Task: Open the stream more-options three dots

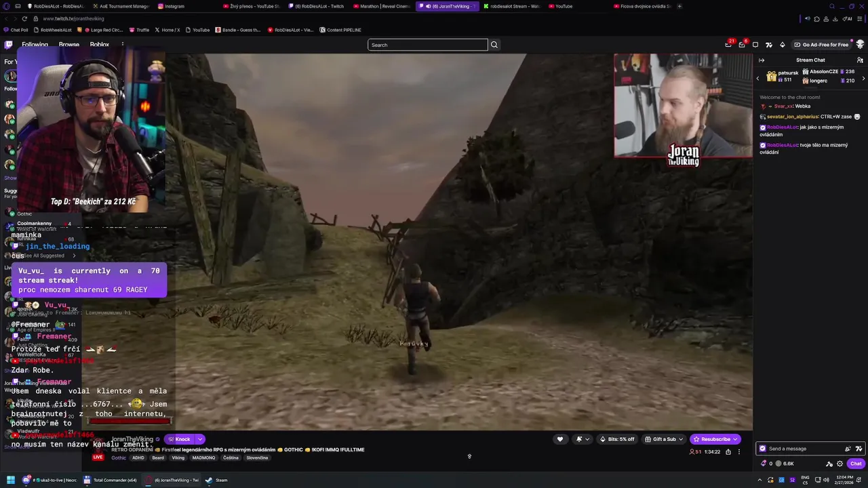Action: [x=739, y=451]
